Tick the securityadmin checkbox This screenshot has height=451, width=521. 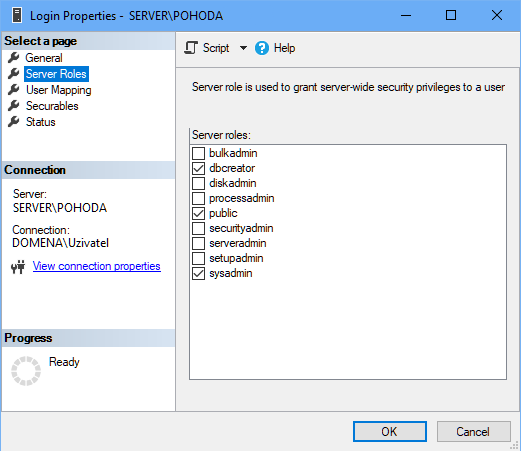pos(198,228)
